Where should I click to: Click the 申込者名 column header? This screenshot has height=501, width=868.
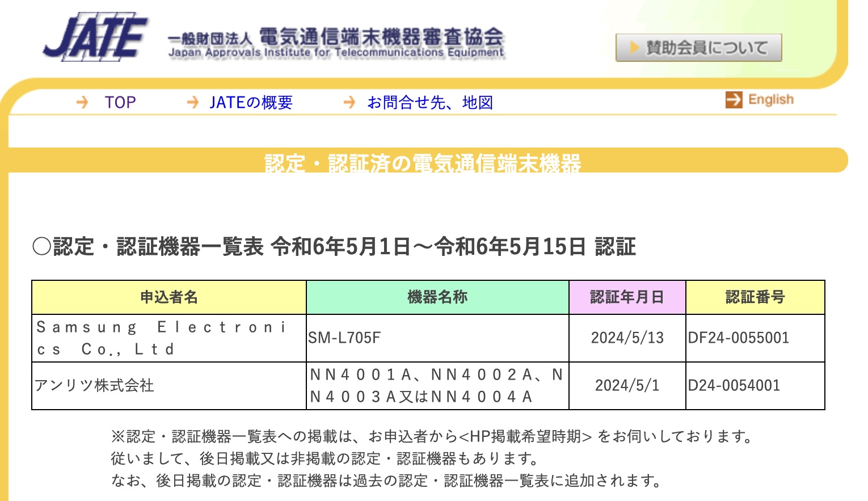click(169, 297)
